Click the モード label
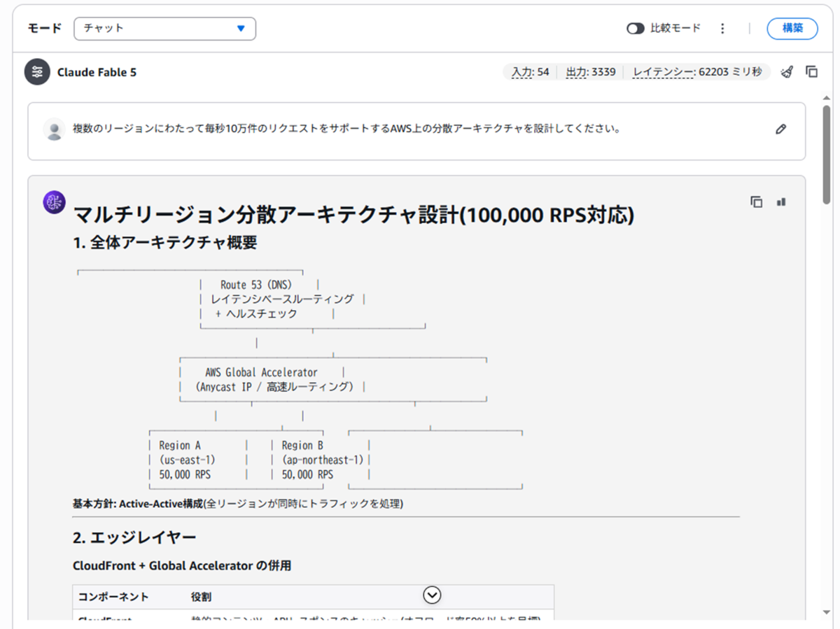The height and width of the screenshot is (629, 840). pyautogui.click(x=45, y=29)
